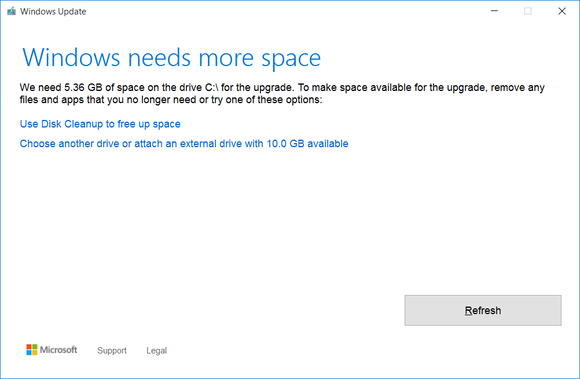Screen dimensions: 580x379
Task: Click the greyed-out maximize box
Action: coord(528,11)
